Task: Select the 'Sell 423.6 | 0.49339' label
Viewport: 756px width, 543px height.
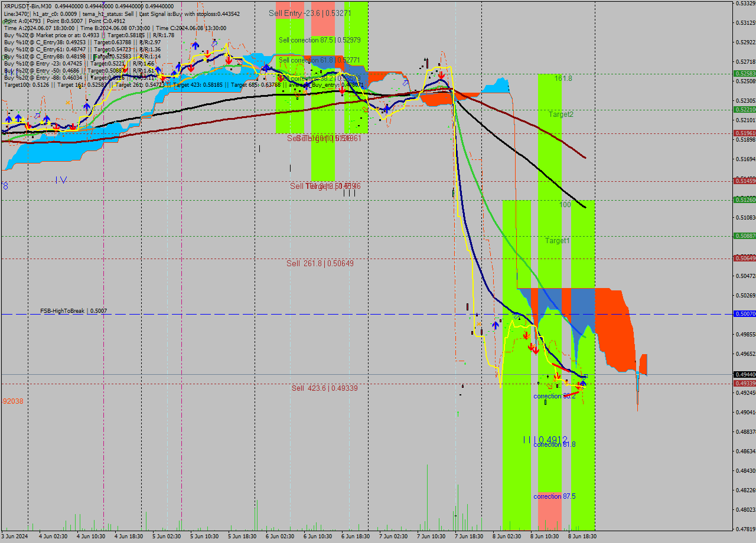Action: pyautogui.click(x=325, y=388)
